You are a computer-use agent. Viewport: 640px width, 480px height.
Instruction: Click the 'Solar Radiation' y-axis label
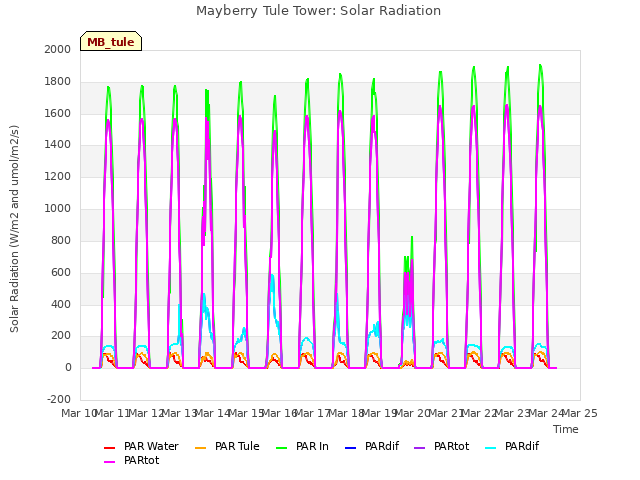click(14, 229)
